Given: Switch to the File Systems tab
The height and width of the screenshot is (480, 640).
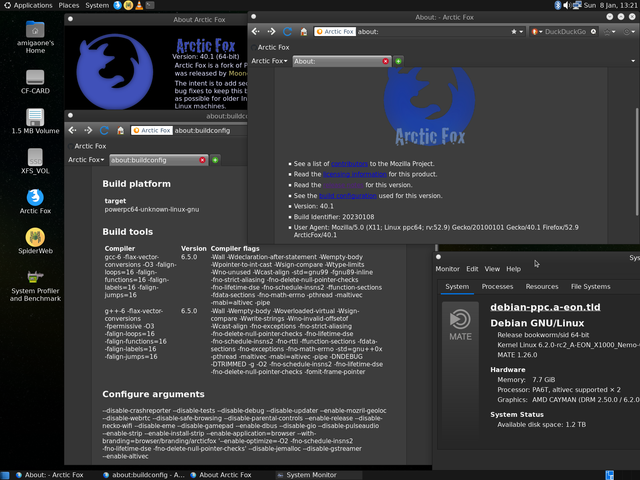Looking at the screenshot, I should (590, 287).
